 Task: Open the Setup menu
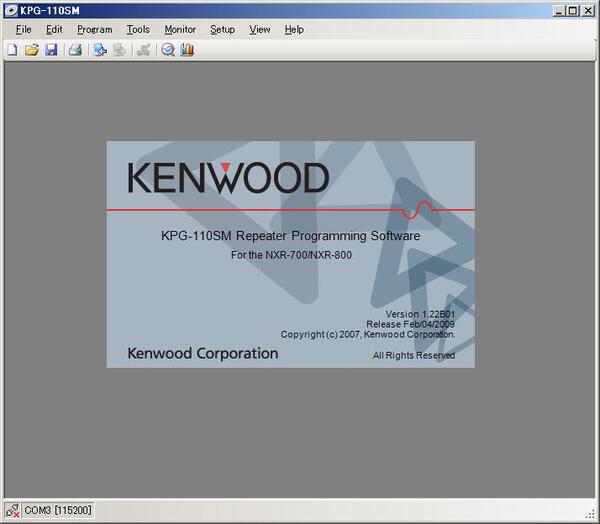(x=222, y=29)
